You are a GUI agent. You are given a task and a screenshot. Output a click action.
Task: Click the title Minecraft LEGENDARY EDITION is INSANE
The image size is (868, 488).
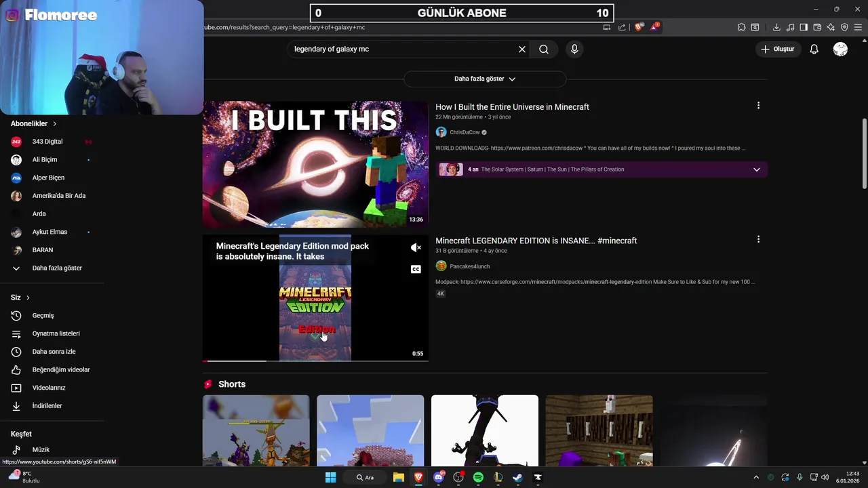(x=536, y=241)
